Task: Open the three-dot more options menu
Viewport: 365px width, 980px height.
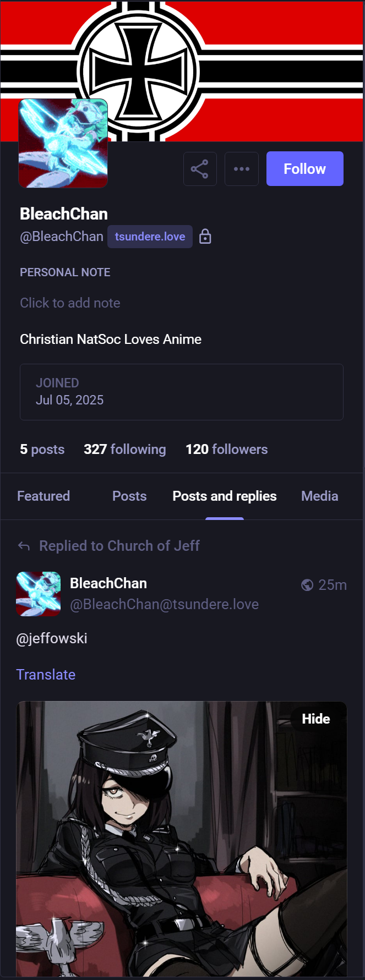Action: [242, 169]
